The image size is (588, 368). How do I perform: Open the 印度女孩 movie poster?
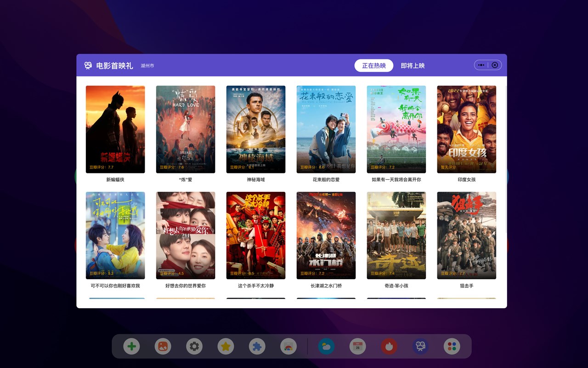click(467, 129)
